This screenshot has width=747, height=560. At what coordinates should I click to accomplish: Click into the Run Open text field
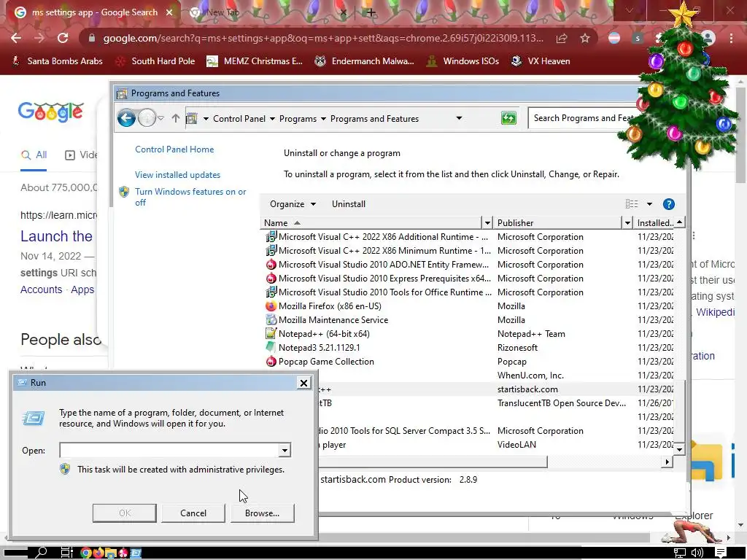coord(169,450)
